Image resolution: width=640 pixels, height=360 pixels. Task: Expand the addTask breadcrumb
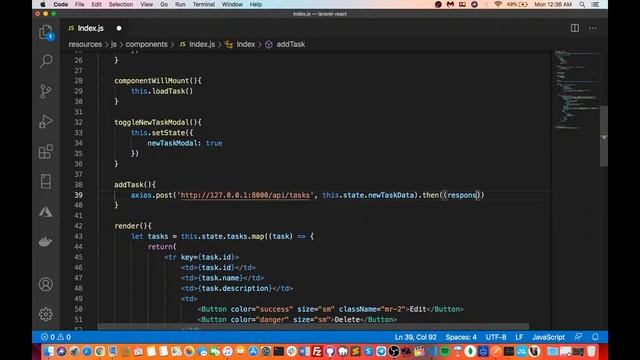tap(285, 44)
